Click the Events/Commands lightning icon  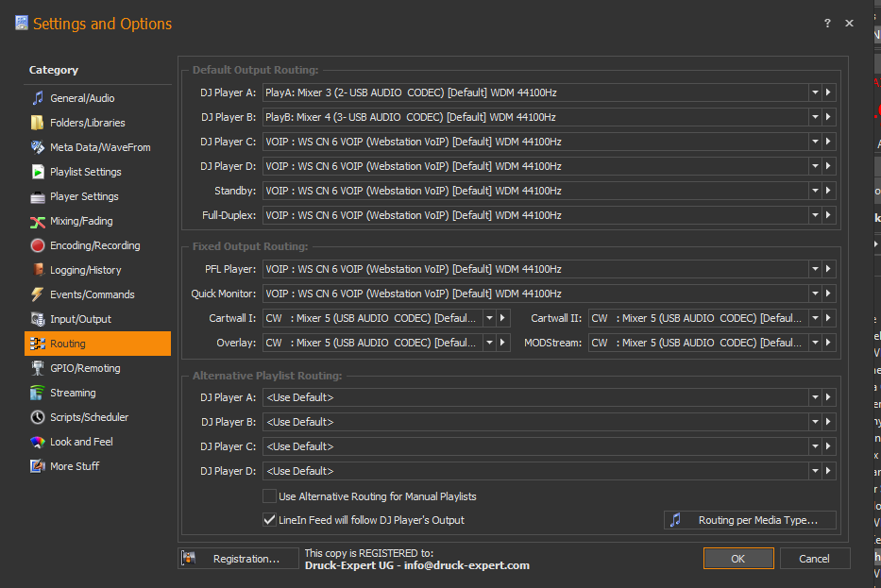38,294
